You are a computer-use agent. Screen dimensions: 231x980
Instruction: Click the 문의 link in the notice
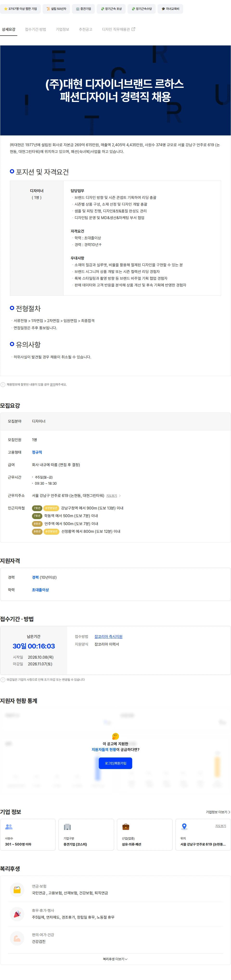[52, 384]
